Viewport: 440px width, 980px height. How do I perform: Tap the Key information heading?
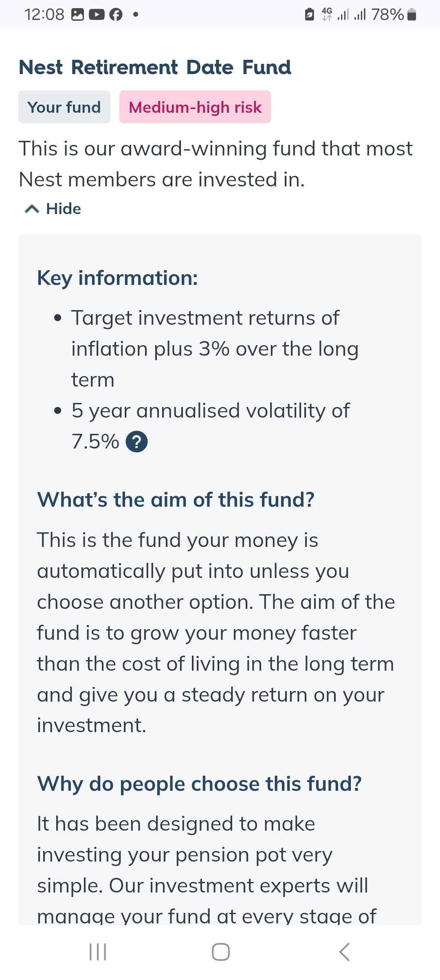(117, 278)
